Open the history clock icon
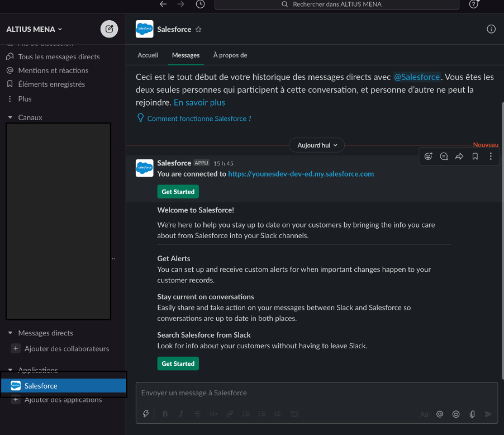Screen dimensions: 504x435 coord(200,4)
